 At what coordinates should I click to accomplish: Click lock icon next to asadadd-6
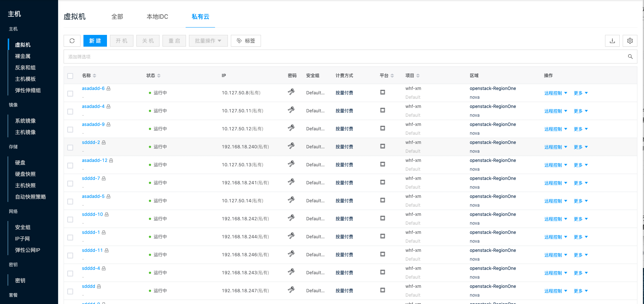[x=108, y=88]
